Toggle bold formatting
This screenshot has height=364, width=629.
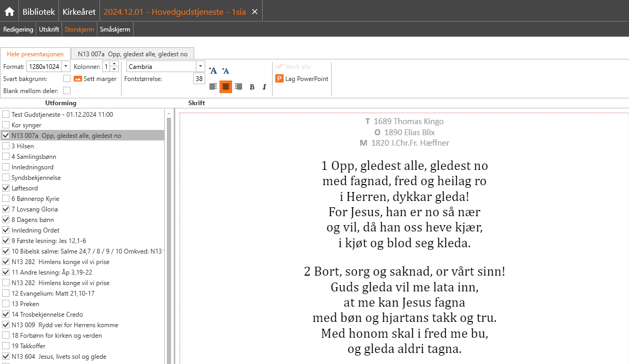(252, 87)
